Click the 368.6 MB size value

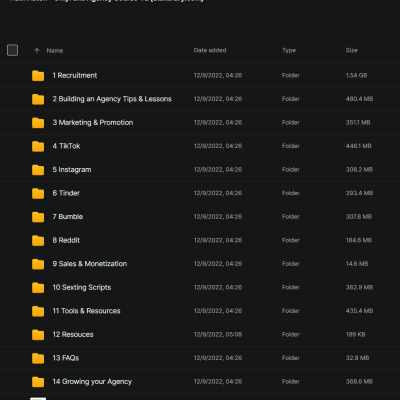pos(359,382)
